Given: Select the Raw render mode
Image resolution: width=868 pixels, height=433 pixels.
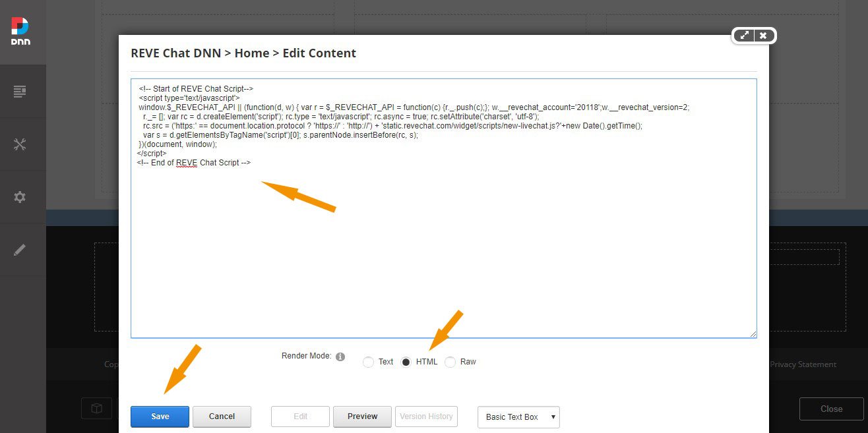Looking at the screenshot, I should click(450, 362).
